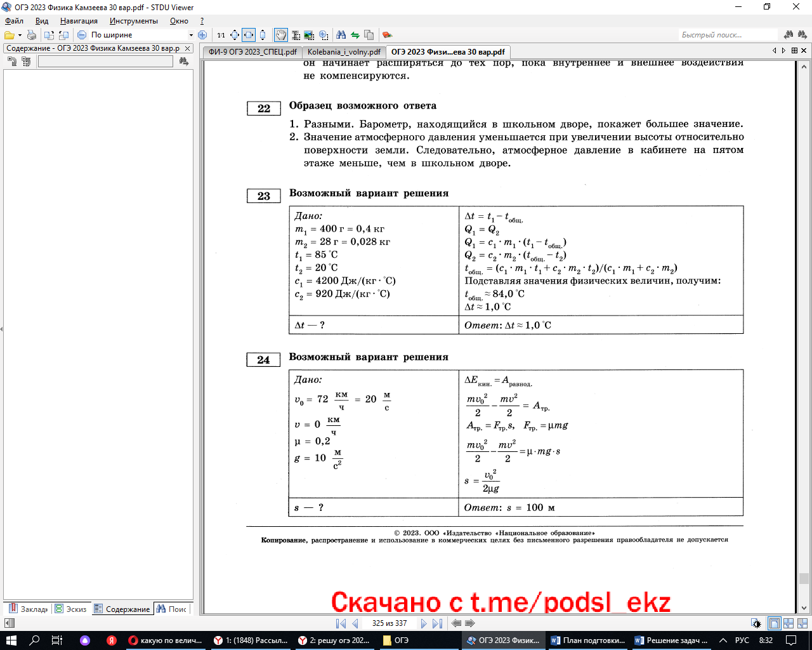The width and height of the screenshot is (812, 650).
Task: Find next match next to quick search
Action: click(802, 35)
